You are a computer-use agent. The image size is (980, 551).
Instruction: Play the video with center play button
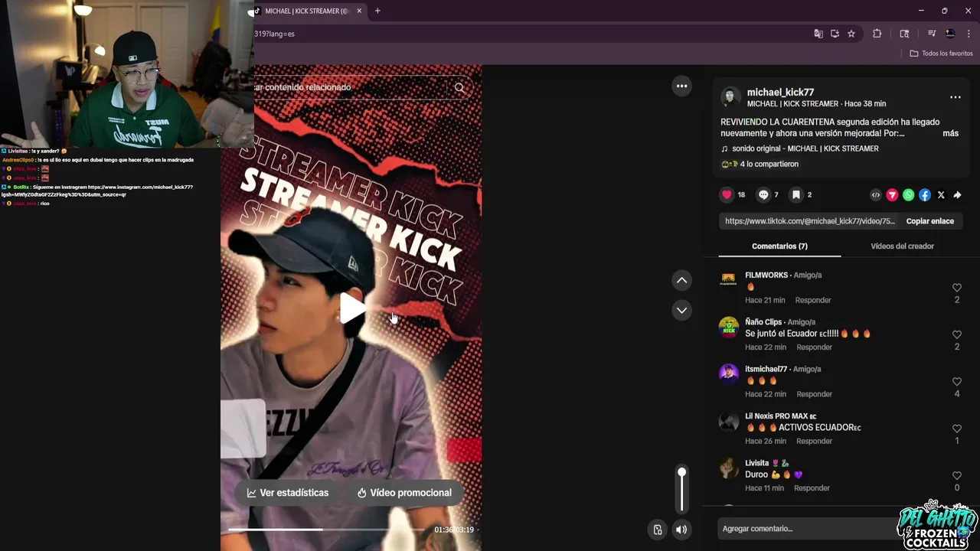(x=353, y=308)
